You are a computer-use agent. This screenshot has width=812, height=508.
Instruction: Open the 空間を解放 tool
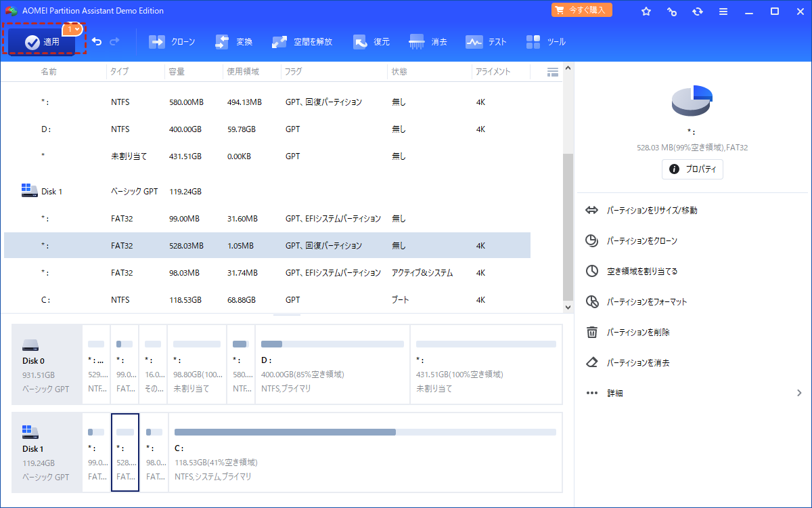click(x=302, y=42)
